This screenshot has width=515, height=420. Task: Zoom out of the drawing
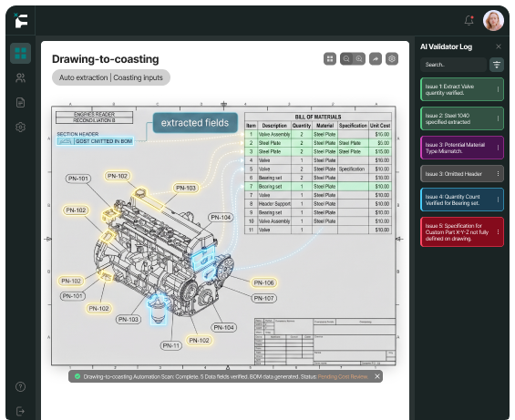(346, 59)
